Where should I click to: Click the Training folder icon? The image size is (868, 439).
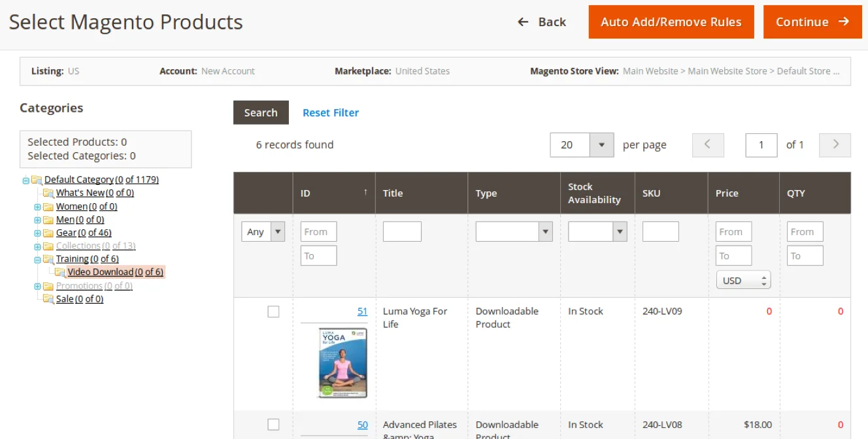[48, 259]
